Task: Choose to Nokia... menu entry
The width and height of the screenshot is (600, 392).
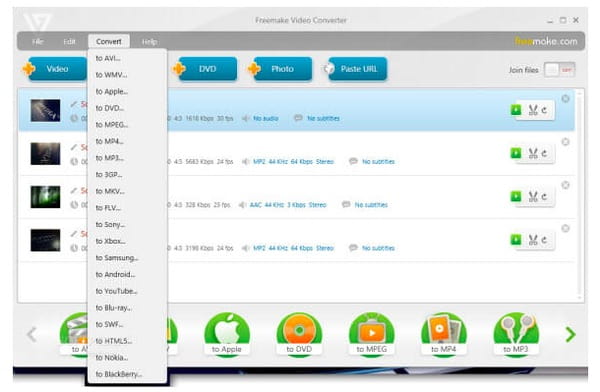Action: [127, 358]
